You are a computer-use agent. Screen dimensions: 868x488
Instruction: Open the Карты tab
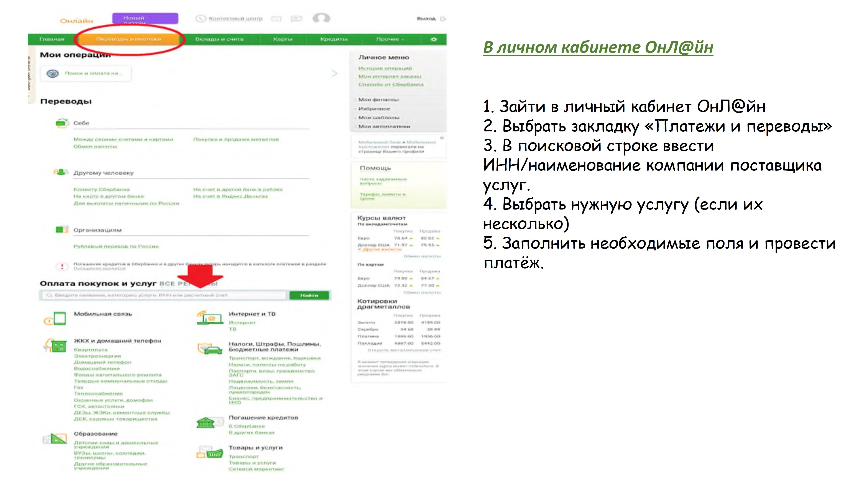point(283,39)
